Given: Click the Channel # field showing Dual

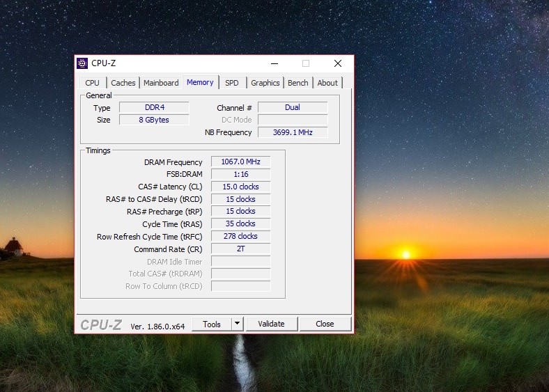Looking at the screenshot, I should (293, 107).
